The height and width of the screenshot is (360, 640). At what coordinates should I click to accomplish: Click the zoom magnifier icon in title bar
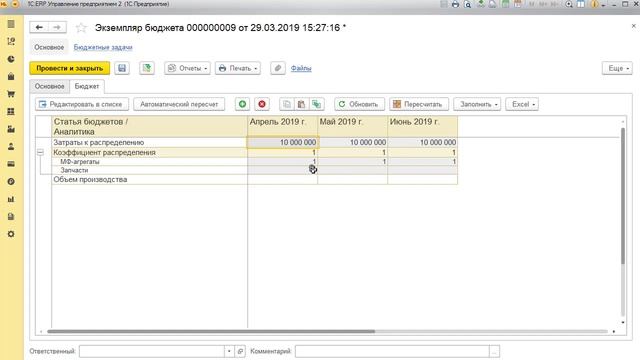pos(569,4)
